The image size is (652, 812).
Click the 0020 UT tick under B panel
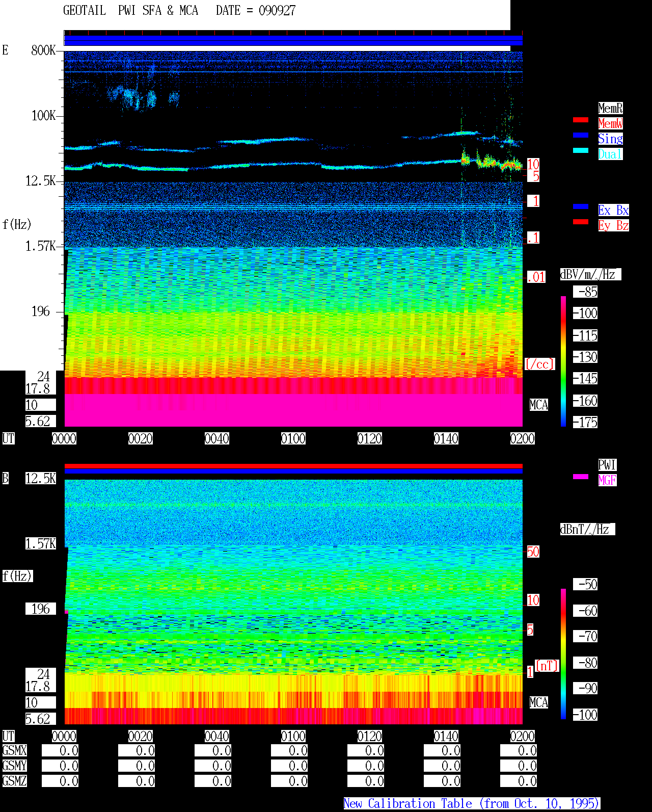click(x=141, y=736)
